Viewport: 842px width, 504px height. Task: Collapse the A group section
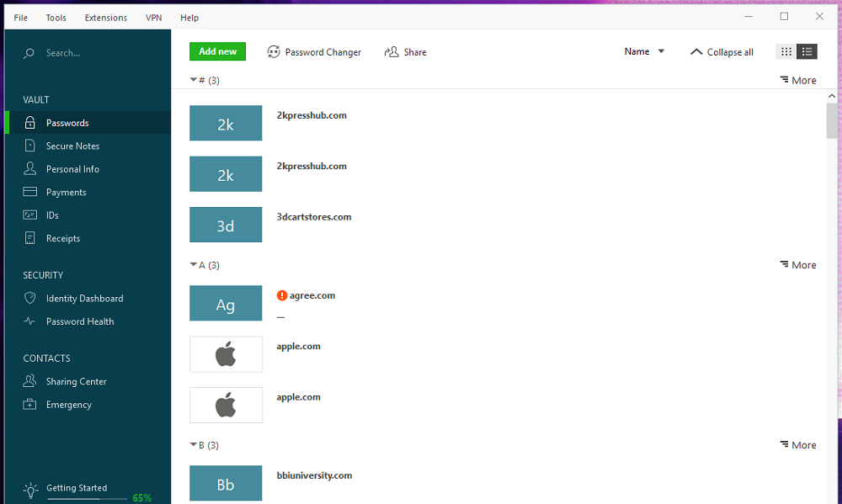click(194, 265)
